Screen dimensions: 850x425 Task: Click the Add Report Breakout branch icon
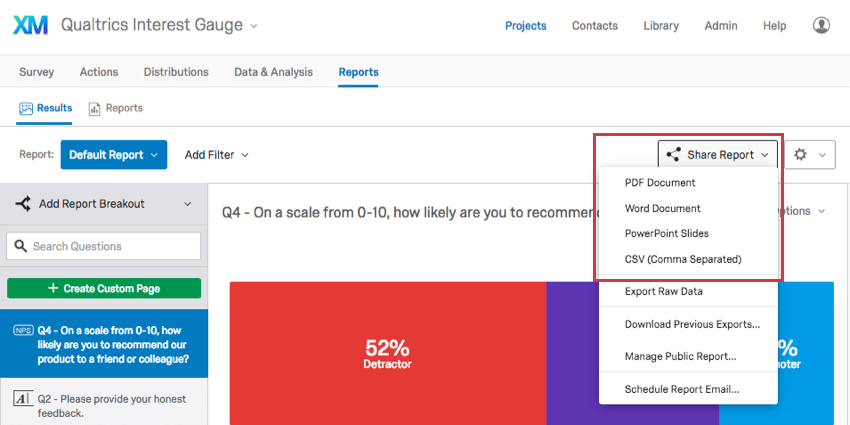pos(23,204)
